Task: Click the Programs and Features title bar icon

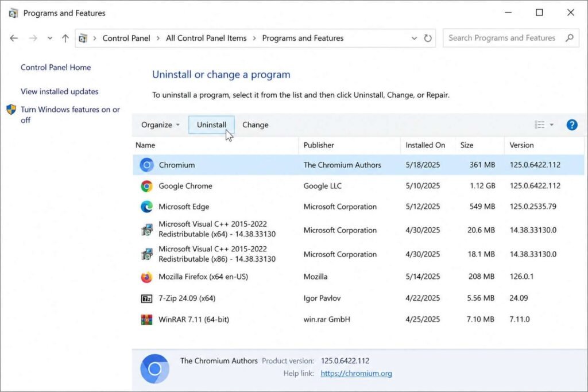Action: point(13,13)
